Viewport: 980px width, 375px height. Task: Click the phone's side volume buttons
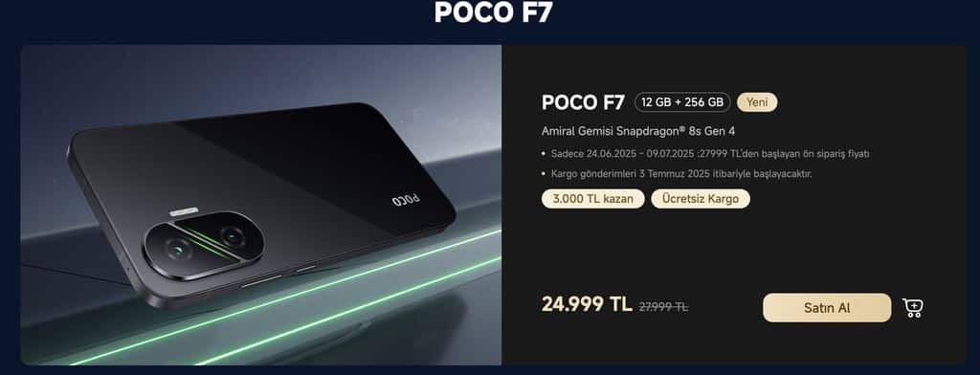[278, 276]
